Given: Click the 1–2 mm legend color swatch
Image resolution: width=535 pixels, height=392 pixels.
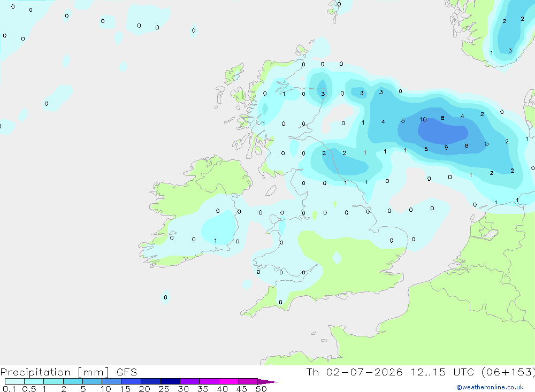Looking at the screenshot, I should (53, 381).
